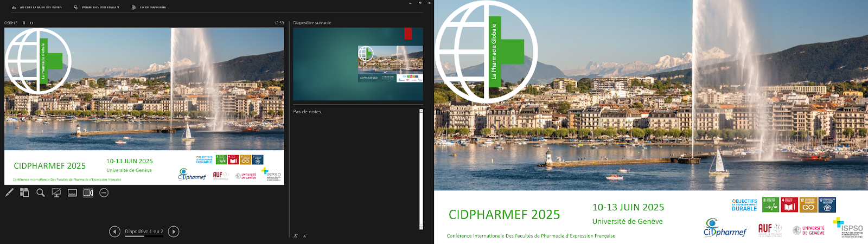Click the next slide preview thumbnail
The image size is (868, 244).
(x=358, y=64)
